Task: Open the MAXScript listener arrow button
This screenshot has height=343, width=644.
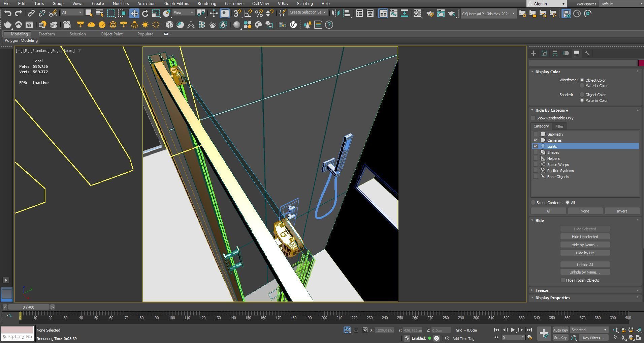Action: click(6, 280)
